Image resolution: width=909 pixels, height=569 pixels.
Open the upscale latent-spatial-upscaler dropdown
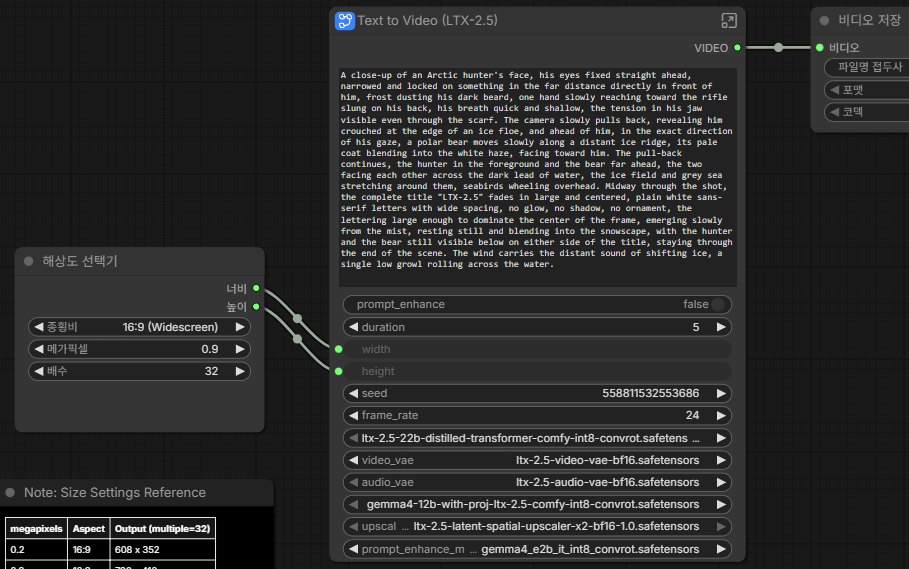(537, 526)
